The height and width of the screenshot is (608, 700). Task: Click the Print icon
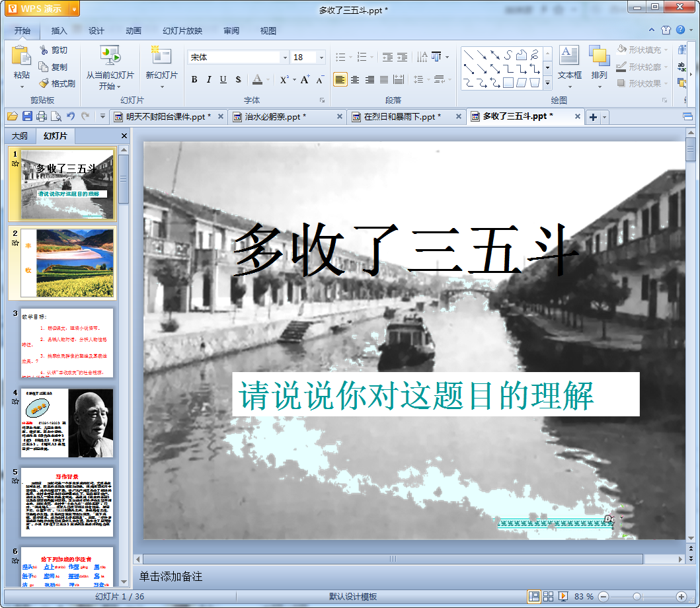pos(42,116)
